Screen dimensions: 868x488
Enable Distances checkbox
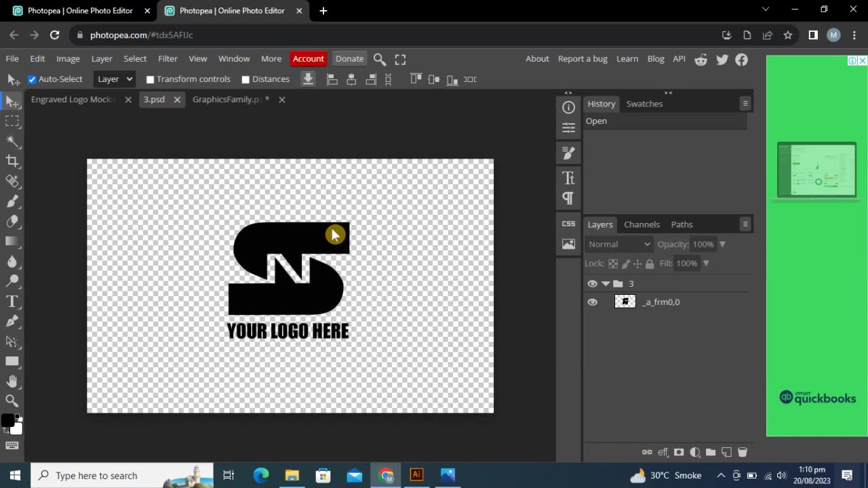(x=245, y=79)
